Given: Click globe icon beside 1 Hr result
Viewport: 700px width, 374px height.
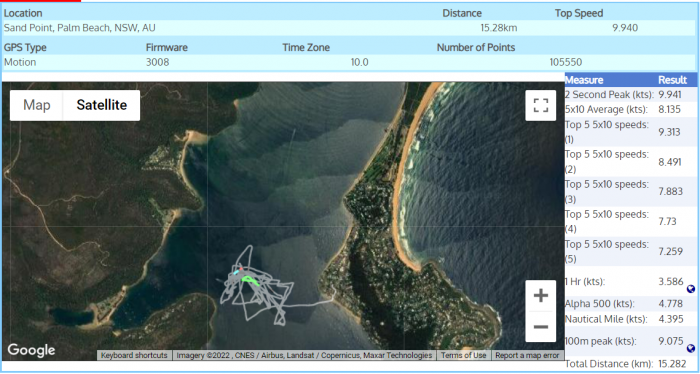Looking at the screenshot, I should pyautogui.click(x=691, y=289).
